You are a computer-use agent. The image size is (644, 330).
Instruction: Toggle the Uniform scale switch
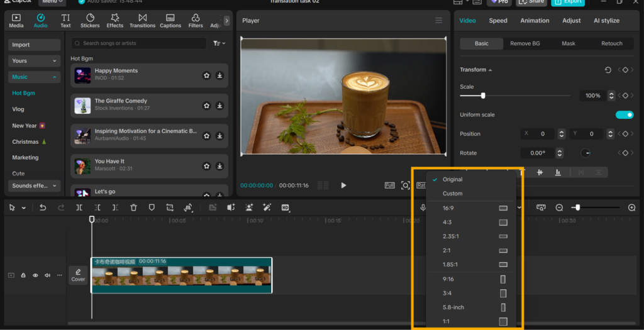(x=624, y=115)
